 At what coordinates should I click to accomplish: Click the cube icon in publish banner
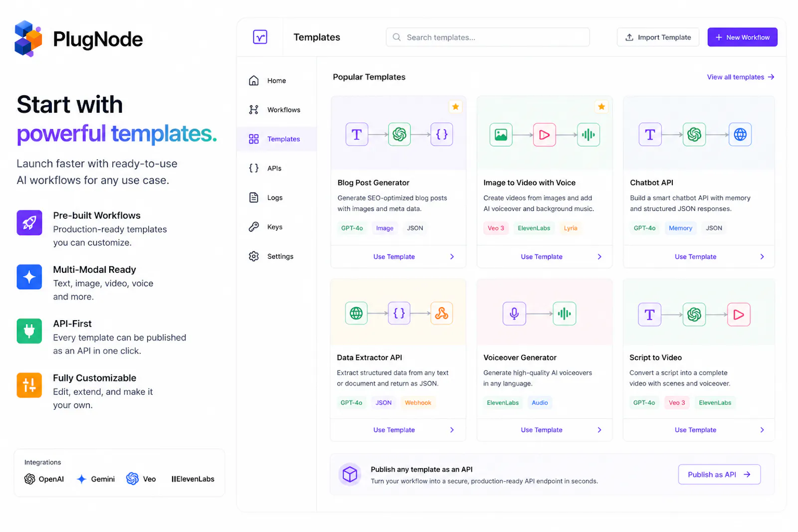[x=350, y=474]
